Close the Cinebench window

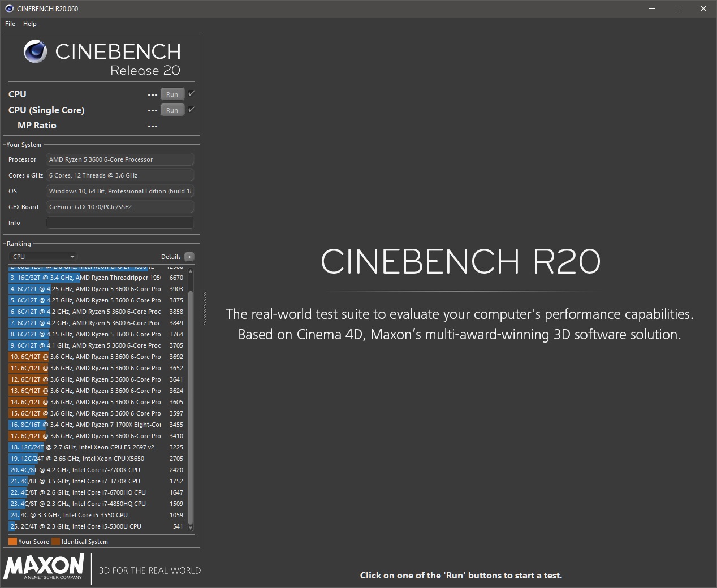click(x=703, y=8)
